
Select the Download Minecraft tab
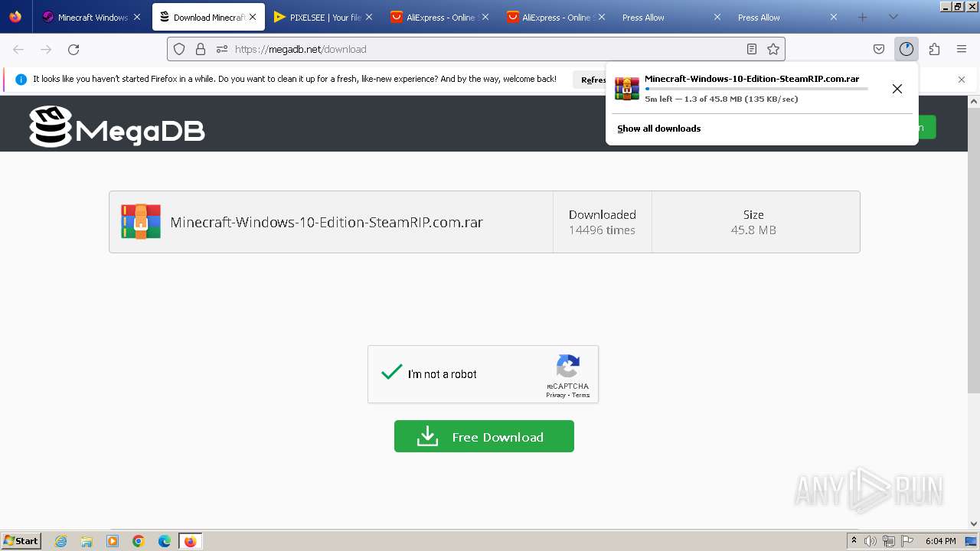208,17
